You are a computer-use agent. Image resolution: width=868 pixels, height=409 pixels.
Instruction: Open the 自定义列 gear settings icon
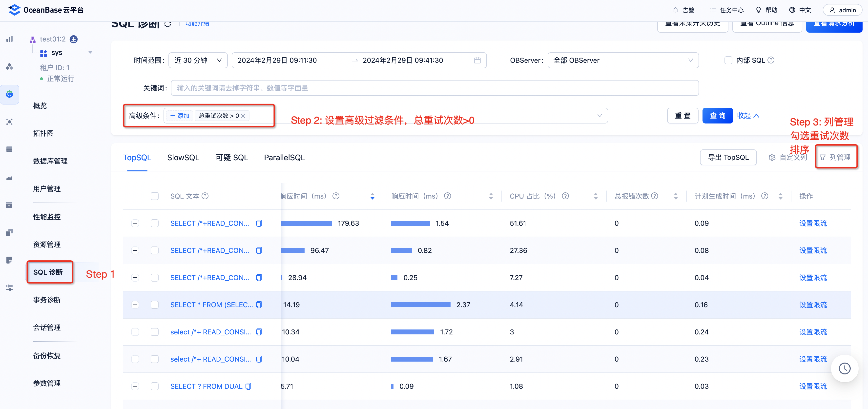coord(772,157)
